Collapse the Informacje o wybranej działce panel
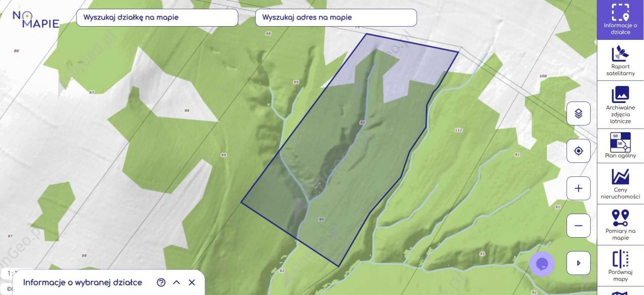The width and height of the screenshot is (644, 295). 177,282
